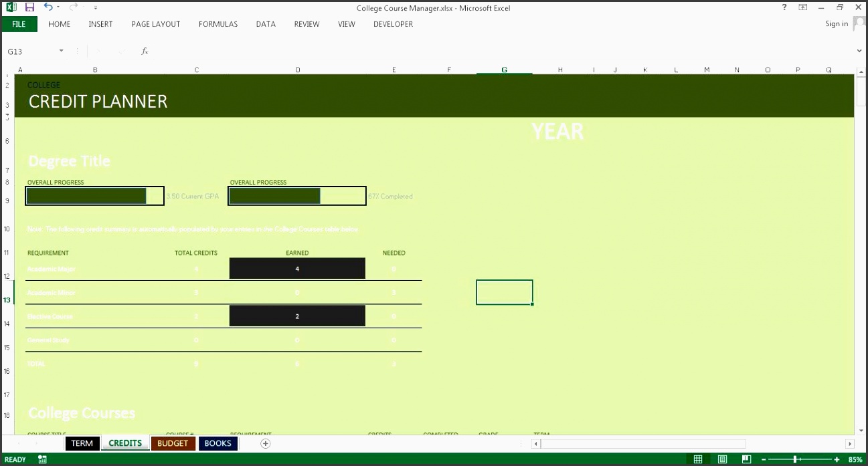Viewport: 868px width, 466px height.
Task: Switch to Page Break Preview in status bar
Action: 747,459
